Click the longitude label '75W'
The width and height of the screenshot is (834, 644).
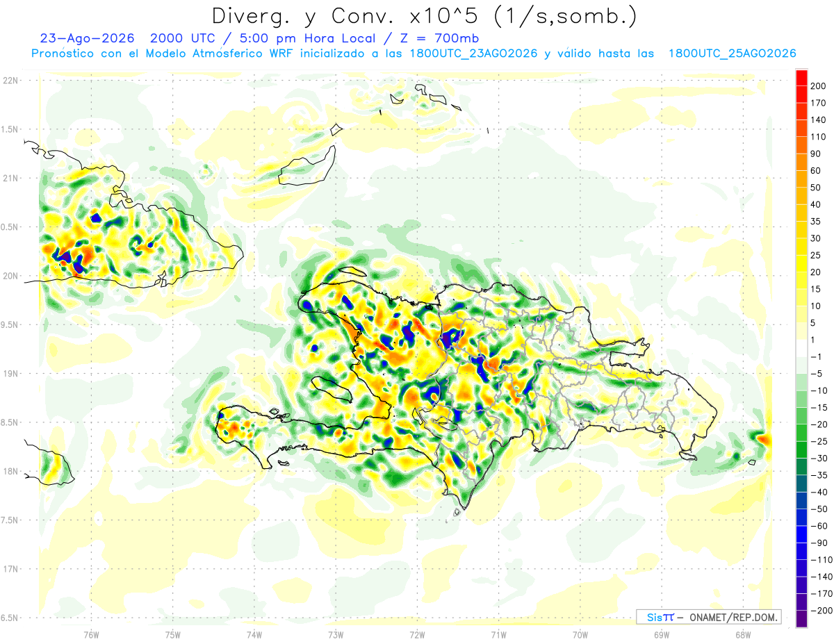(x=172, y=634)
